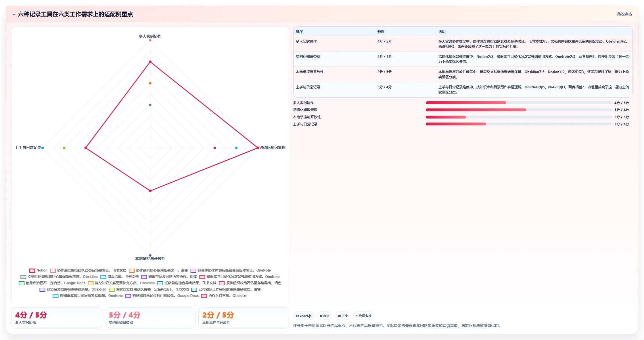Toggle legend item 协作入口直观。Obsidian

(x=224, y=296)
